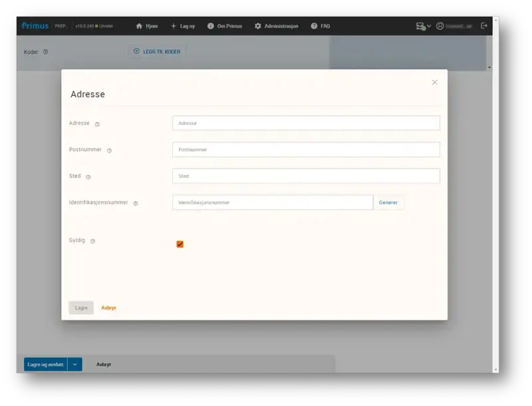Click the help icon next to Sted

coord(88,177)
